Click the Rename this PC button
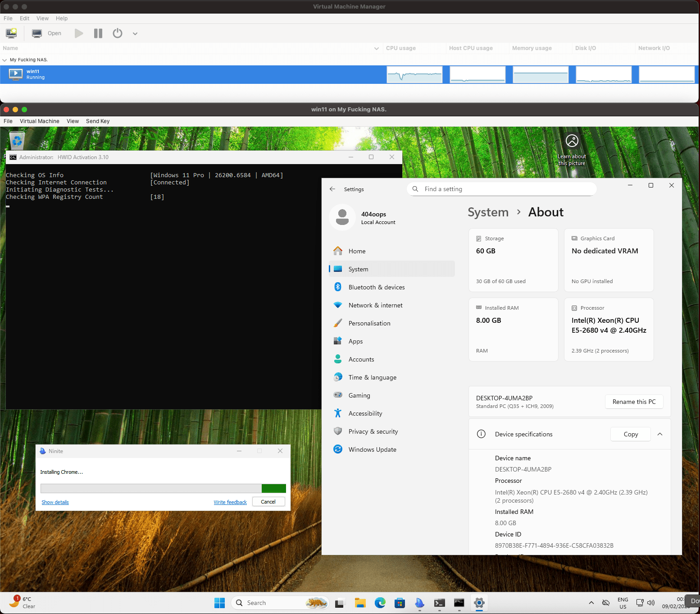Viewport: 700px width, 614px height. point(634,402)
